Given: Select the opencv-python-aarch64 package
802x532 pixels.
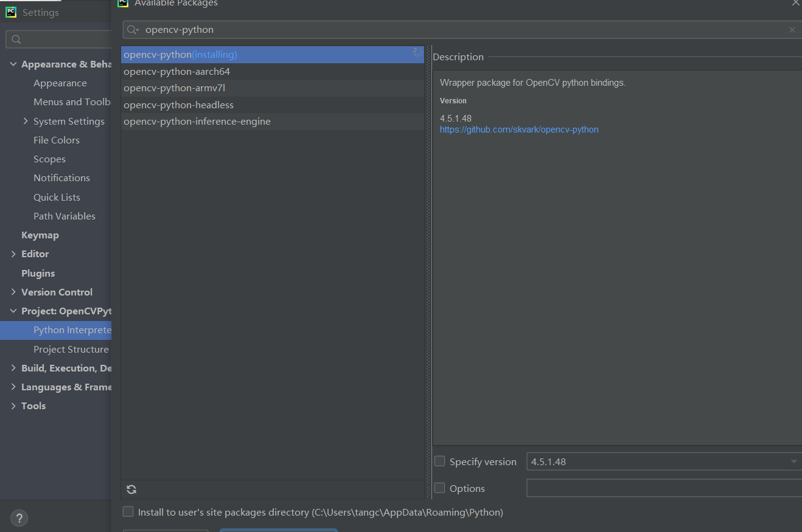Looking at the screenshot, I should (x=273, y=71).
